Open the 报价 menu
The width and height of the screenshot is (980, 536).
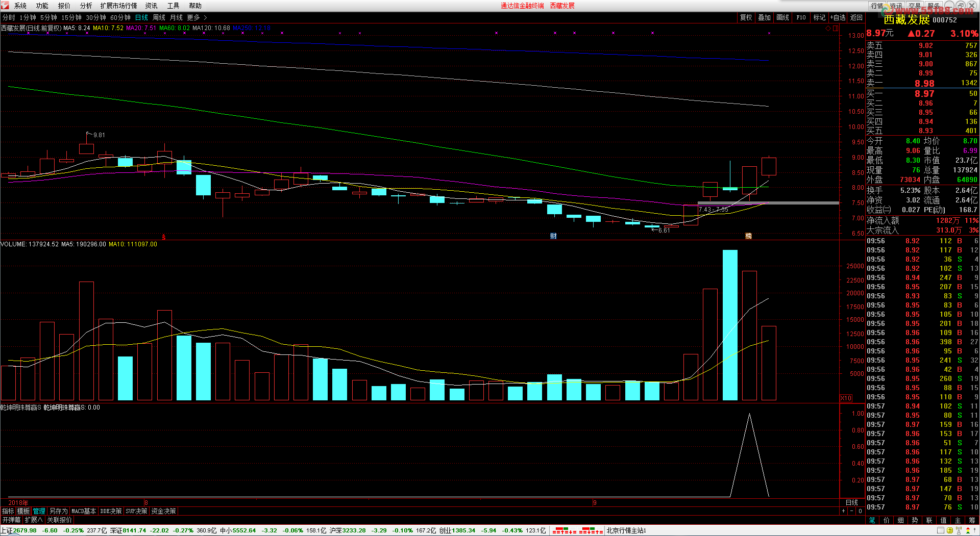[64, 6]
